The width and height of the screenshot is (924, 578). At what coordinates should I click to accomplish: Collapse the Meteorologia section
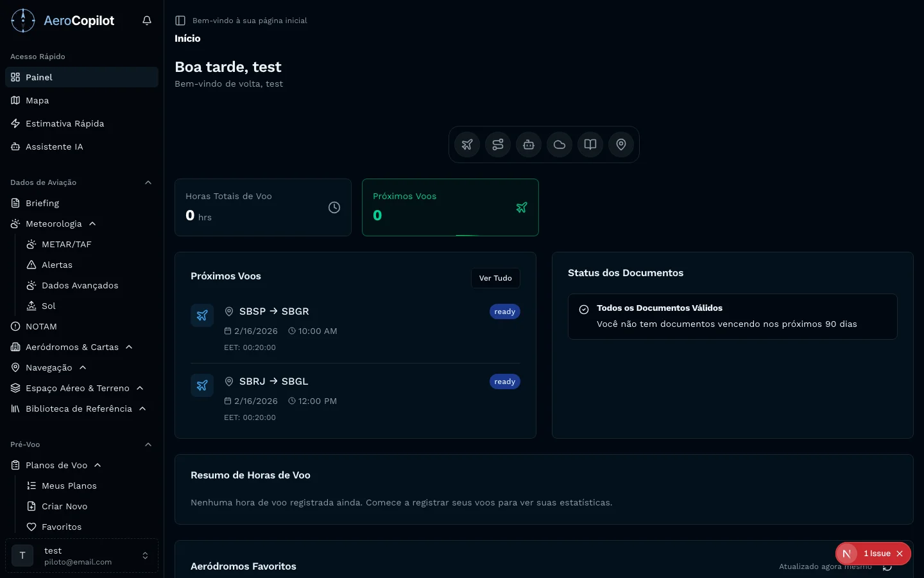pyautogui.click(x=92, y=223)
